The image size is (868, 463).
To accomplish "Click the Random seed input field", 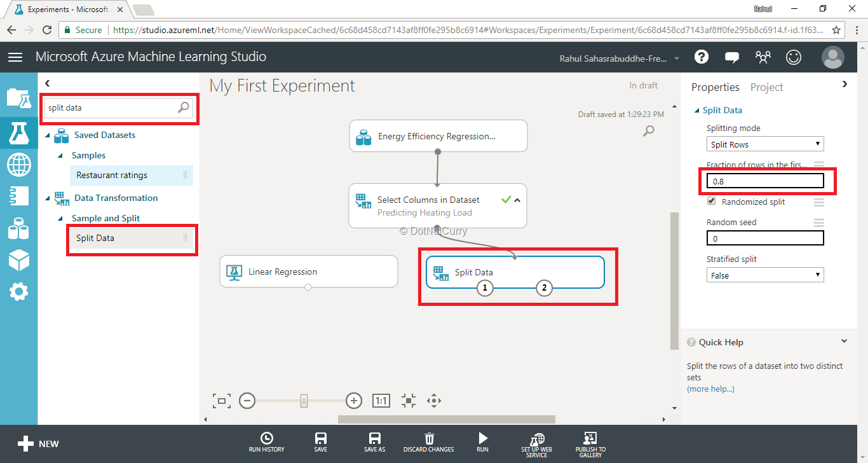I will [x=765, y=238].
